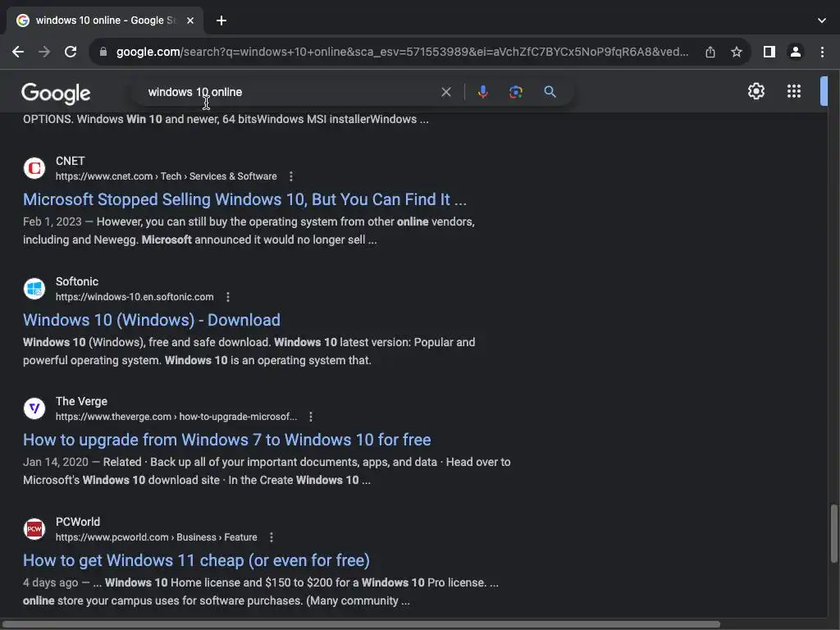Clear the search box text
The width and height of the screenshot is (840, 630).
click(445, 92)
